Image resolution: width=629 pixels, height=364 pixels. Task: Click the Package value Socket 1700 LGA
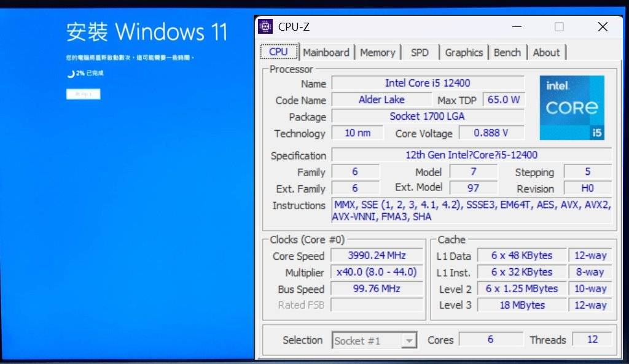click(x=428, y=116)
